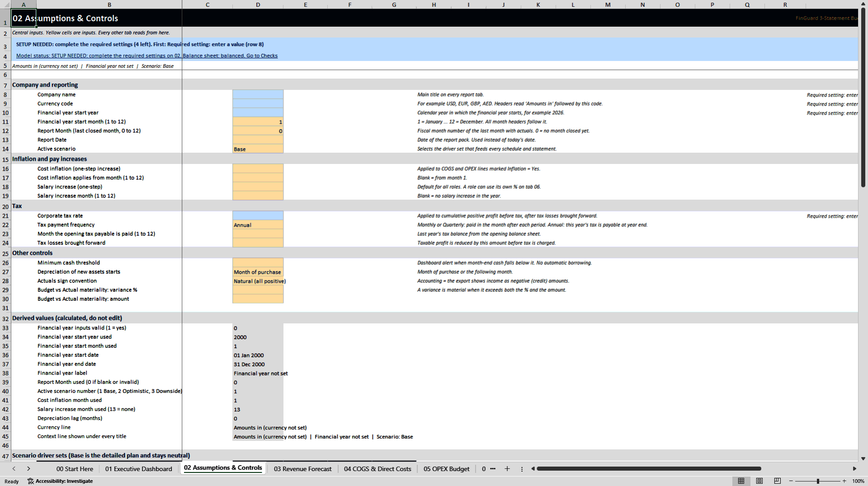Select the 02 Assumptions & Controls tab
This screenshot has height=486, width=868.
(223, 468)
